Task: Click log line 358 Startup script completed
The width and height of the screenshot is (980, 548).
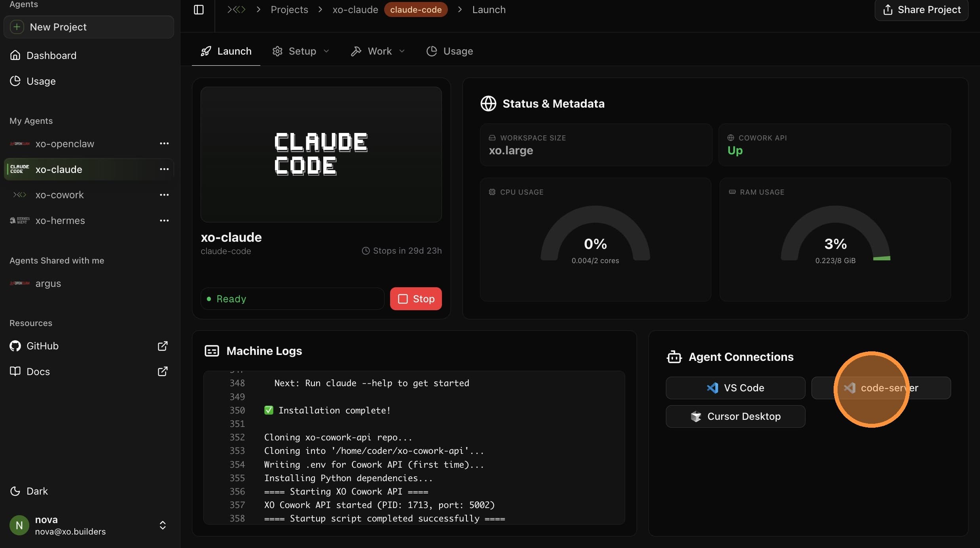Action: tap(385, 519)
